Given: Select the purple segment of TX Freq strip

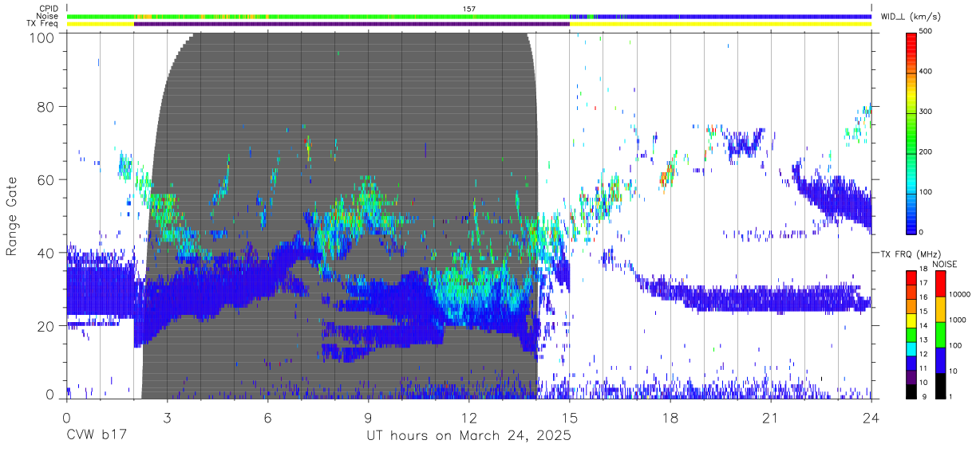Looking at the screenshot, I should 352,24.
